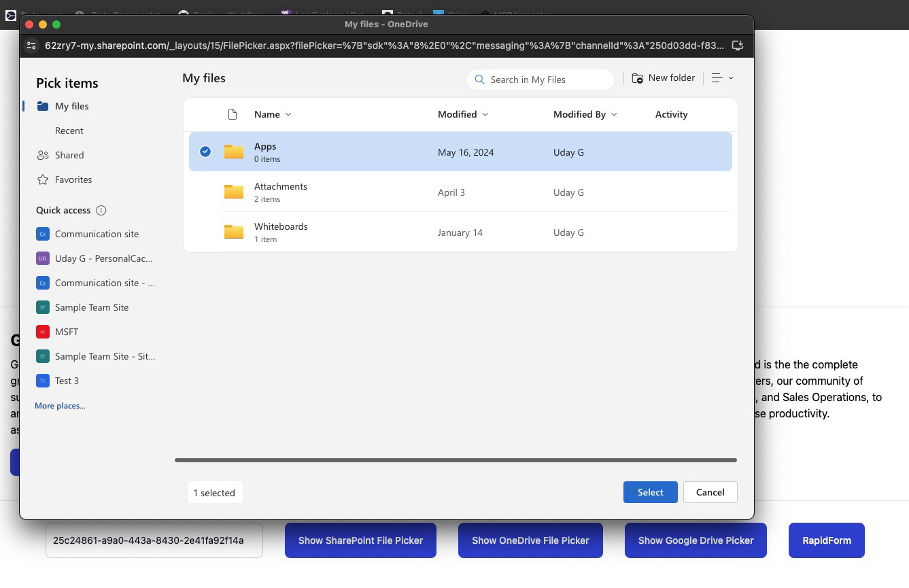Click the Quick access info icon
This screenshot has width=909, height=588.
[101, 210]
